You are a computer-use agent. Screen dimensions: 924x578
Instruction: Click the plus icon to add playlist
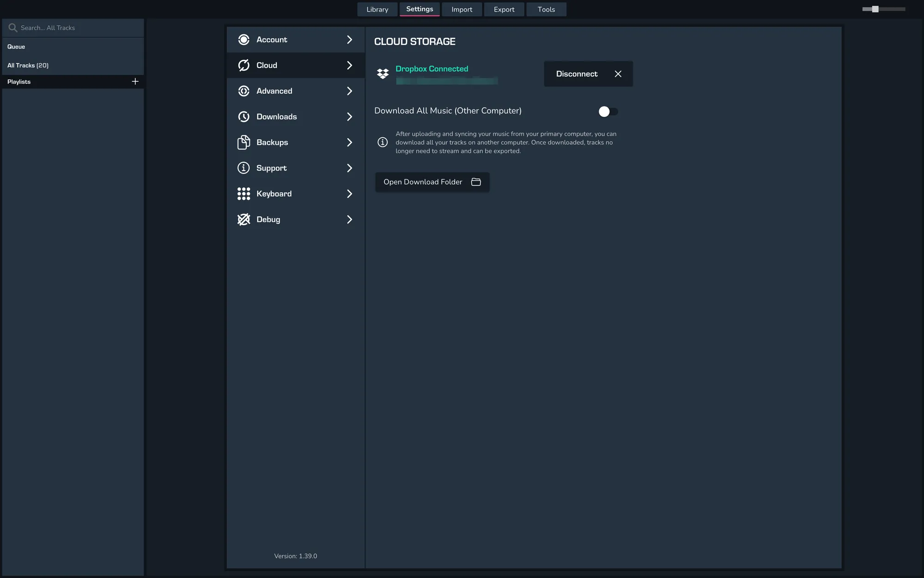pyautogui.click(x=135, y=81)
